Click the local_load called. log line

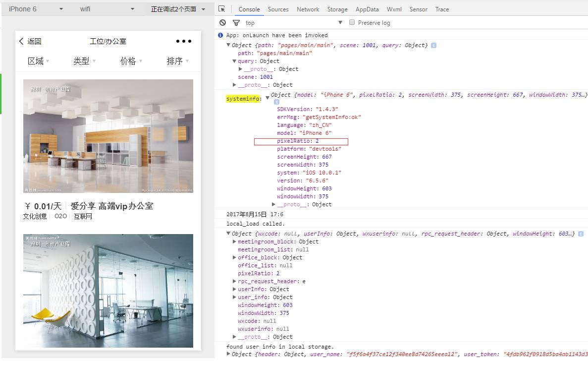tap(256, 224)
